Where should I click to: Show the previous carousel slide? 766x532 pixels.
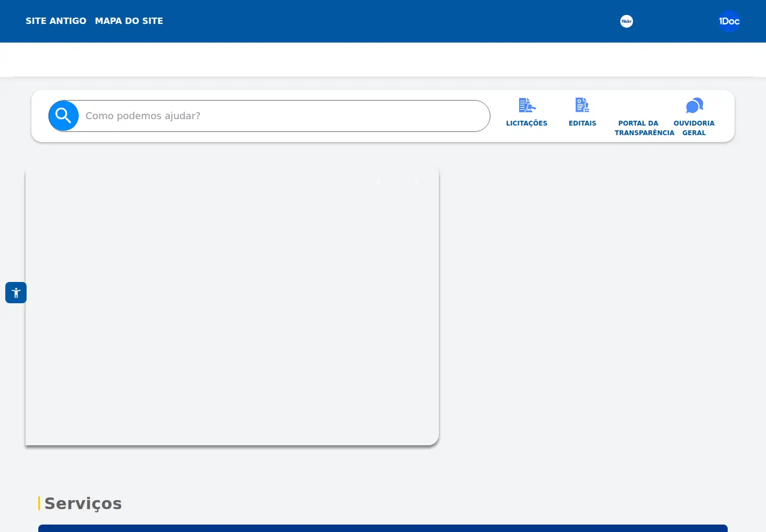tap(379, 182)
